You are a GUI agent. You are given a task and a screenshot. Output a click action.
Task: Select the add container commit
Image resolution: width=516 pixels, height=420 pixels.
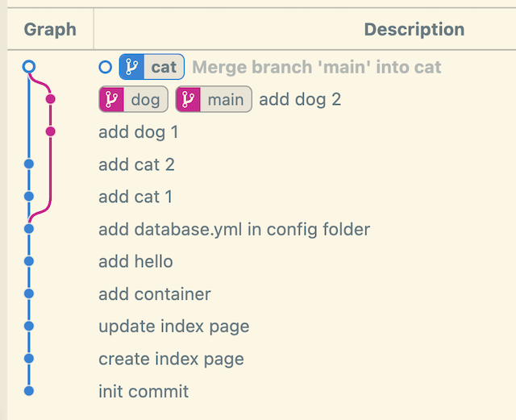point(154,293)
